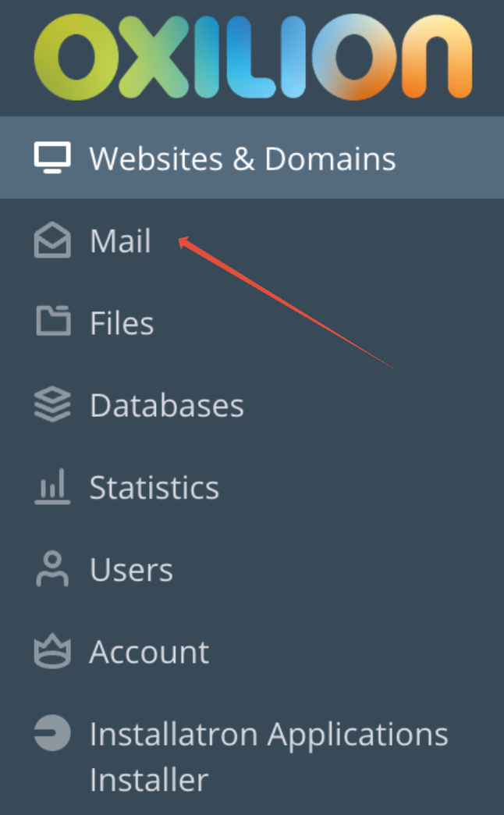Image resolution: width=504 pixels, height=815 pixels.
Task: Click the Oxilion logo at the top
Action: (x=253, y=57)
